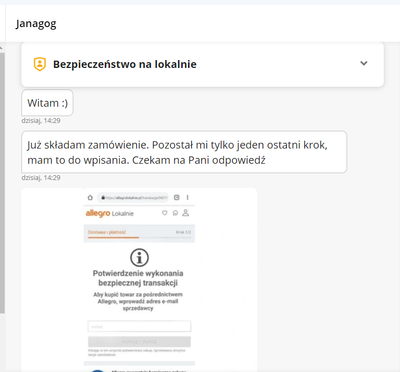
Task: Click tab counter icon in embedded browser
Action: pyautogui.click(x=177, y=197)
